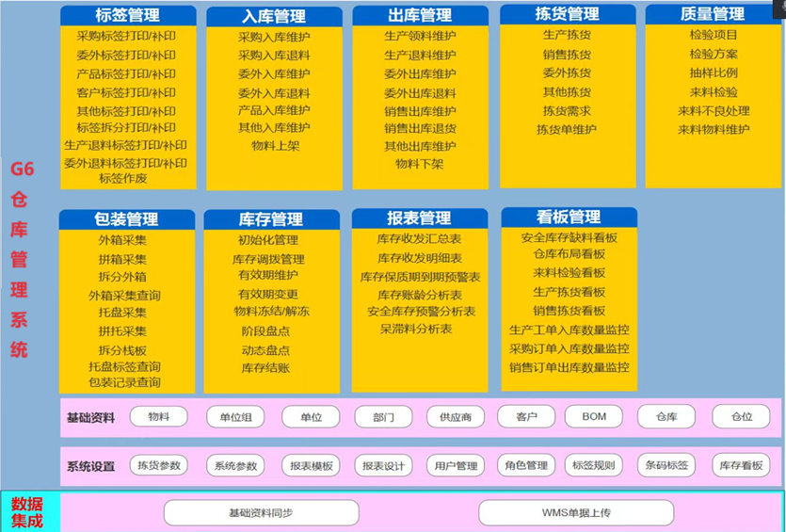
Task: Click the 供应商 button
Action: click(x=456, y=417)
